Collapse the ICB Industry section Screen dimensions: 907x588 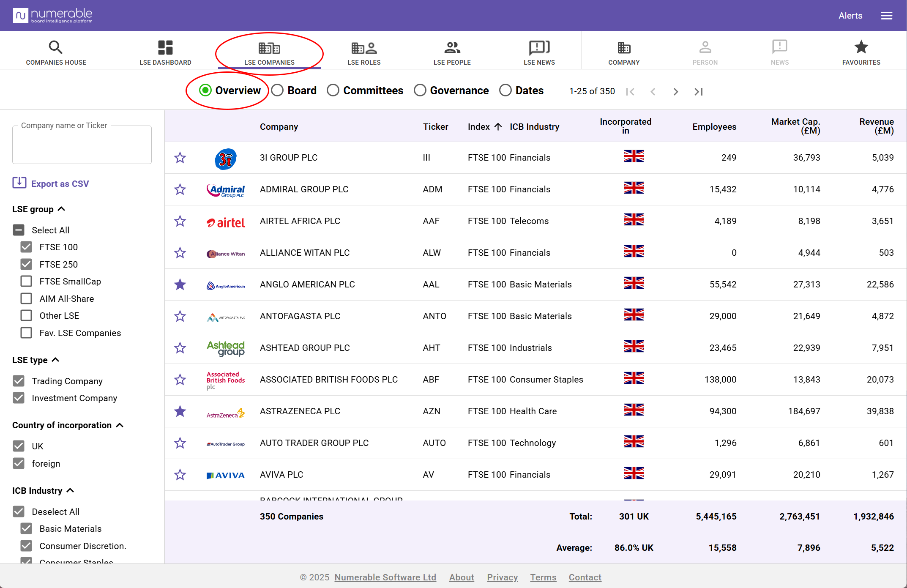click(70, 490)
